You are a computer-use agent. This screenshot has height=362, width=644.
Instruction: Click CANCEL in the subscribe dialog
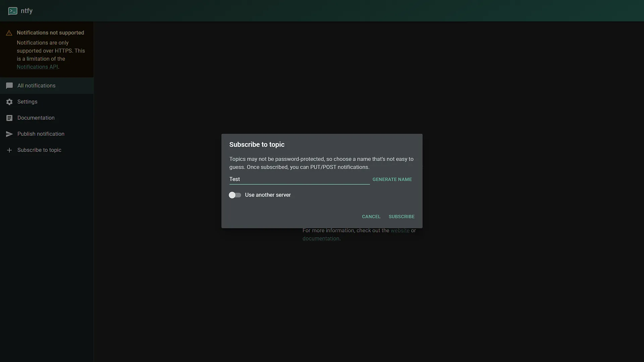point(371,217)
